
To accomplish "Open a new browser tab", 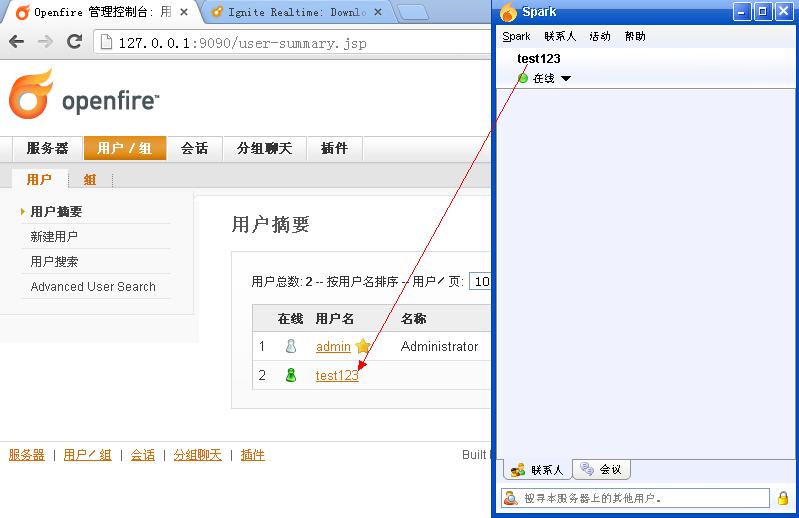I will point(413,13).
